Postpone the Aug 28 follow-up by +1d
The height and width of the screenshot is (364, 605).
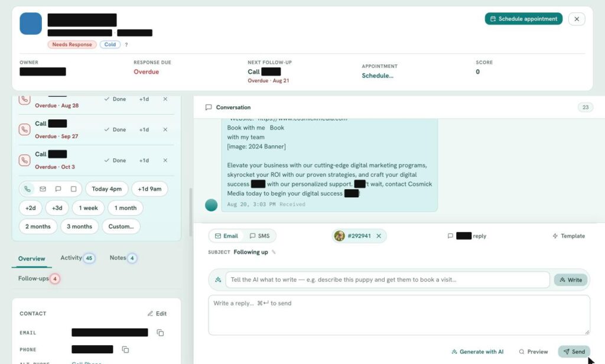(144, 99)
